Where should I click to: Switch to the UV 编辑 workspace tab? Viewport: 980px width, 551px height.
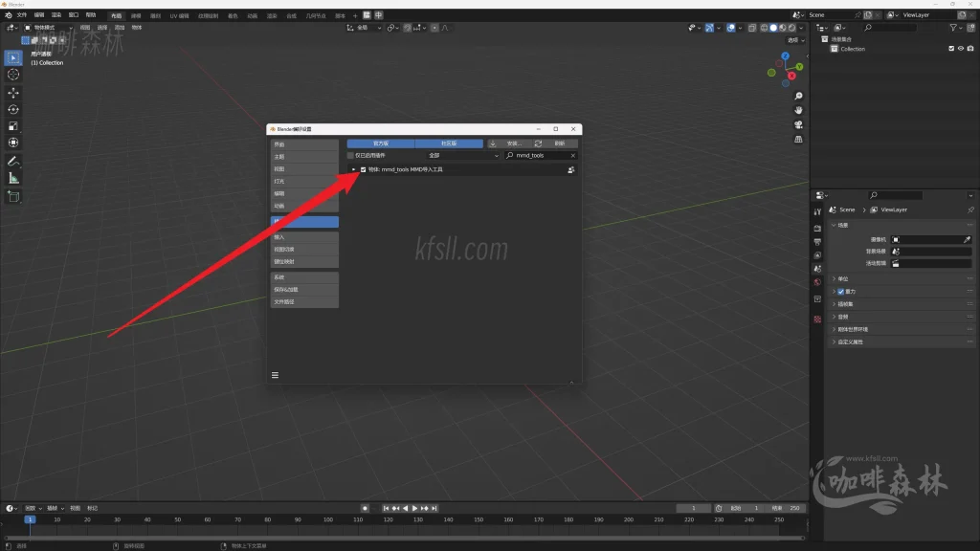pos(179,15)
